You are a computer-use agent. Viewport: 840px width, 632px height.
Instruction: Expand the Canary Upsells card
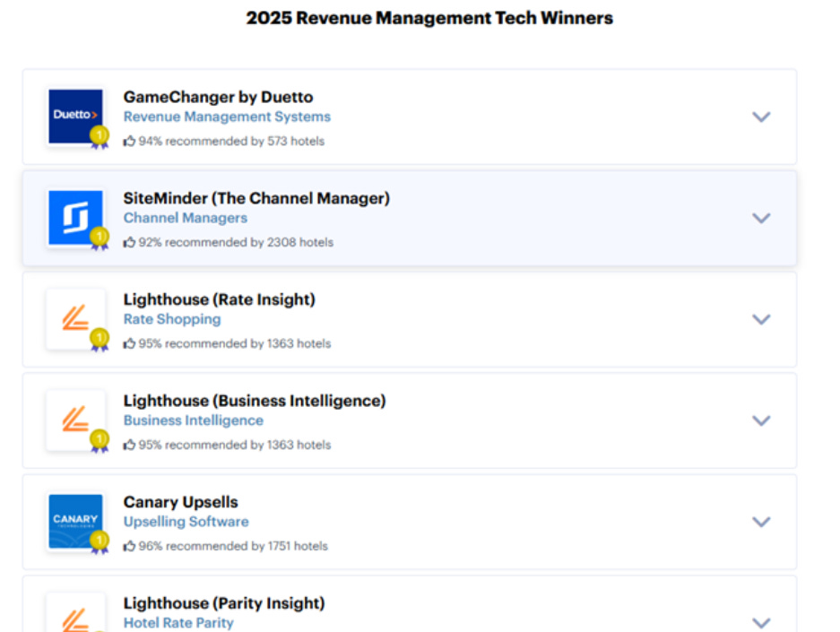pos(761,522)
